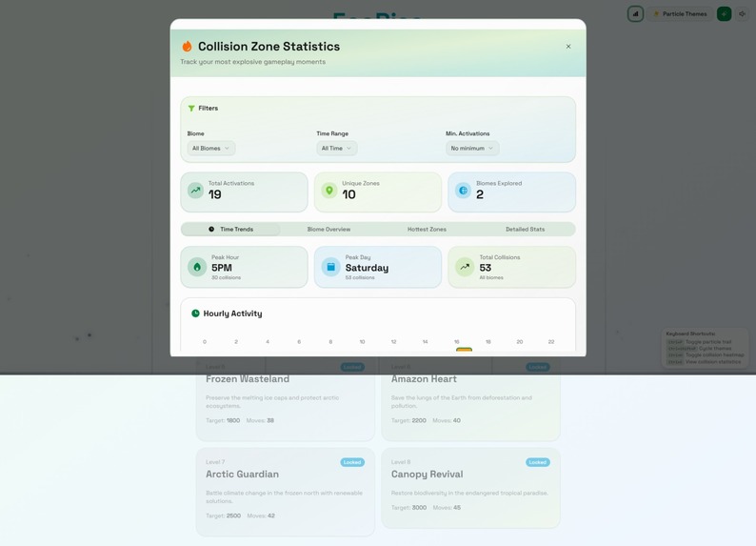Click the Peak Day calendar icon
The height and width of the screenshot is (546, 756).
(x=331, y=267)
